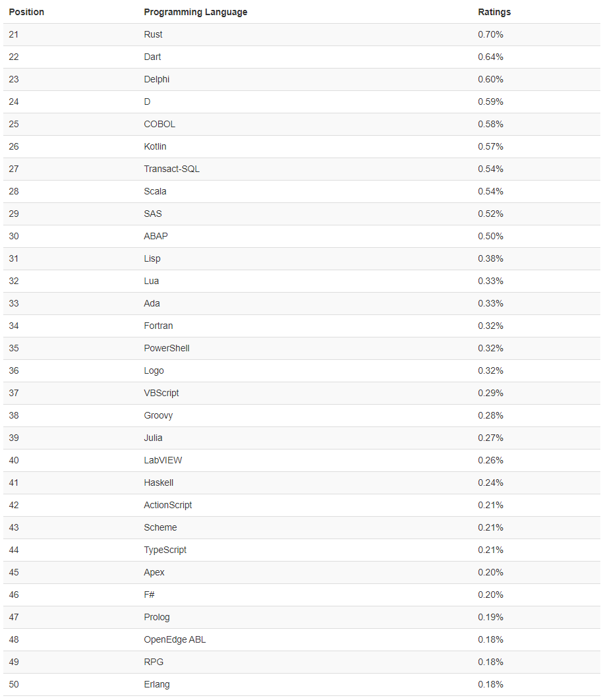Click the 0.70% rating for Rust
The image size is (603, 700).
pos(490,34)
